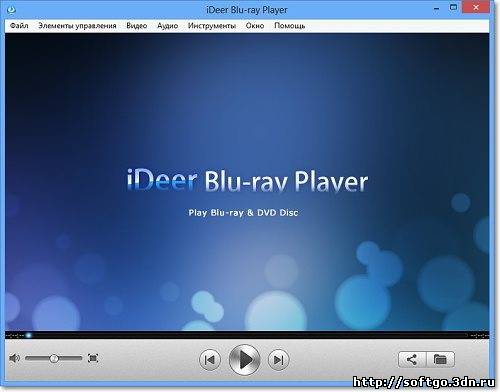This screenshot has height=392, width=500.
Task: Open the Окно menu
Action: [255, 26]
